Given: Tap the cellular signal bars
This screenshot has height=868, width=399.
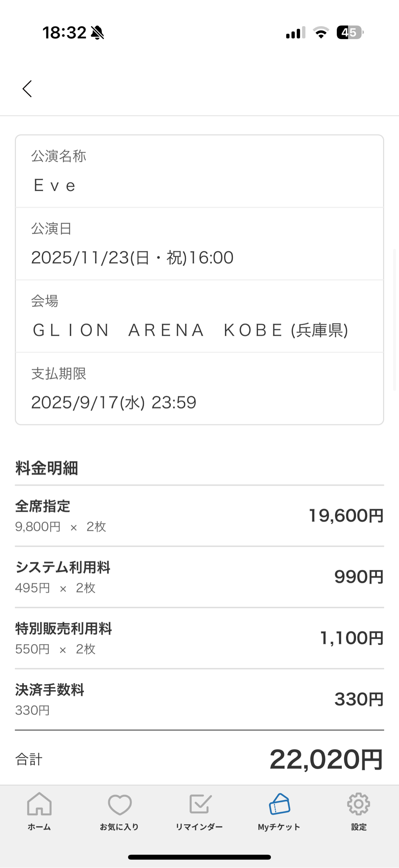Looking at the screenshot, I should (x=295, y=33).
